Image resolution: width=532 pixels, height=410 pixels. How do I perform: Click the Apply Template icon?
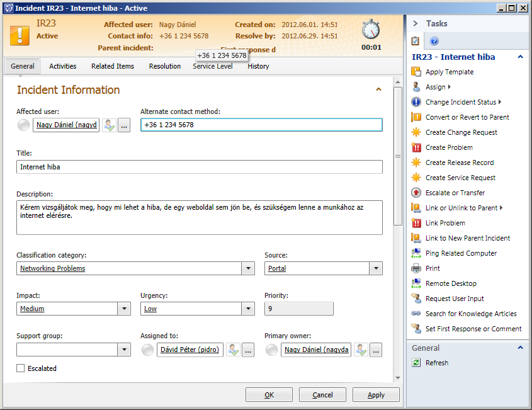[416, 72]
